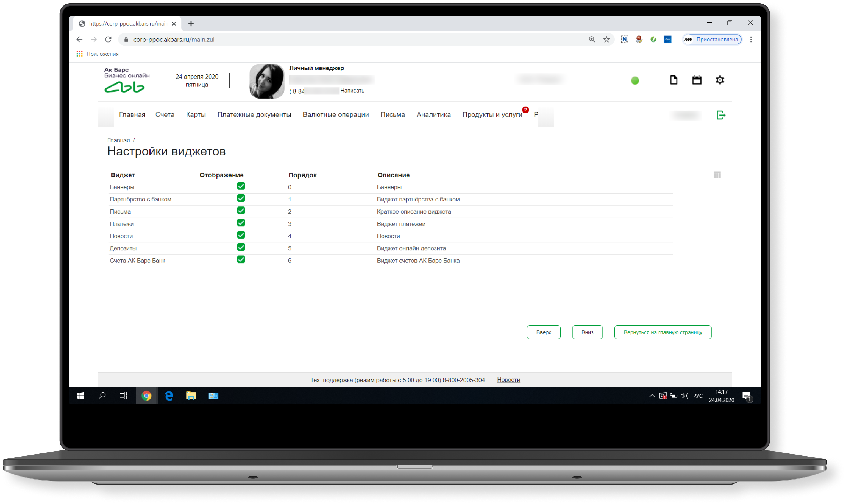Click Chrome icon in taskbar
846x504 pixels.
coord(146,396)
